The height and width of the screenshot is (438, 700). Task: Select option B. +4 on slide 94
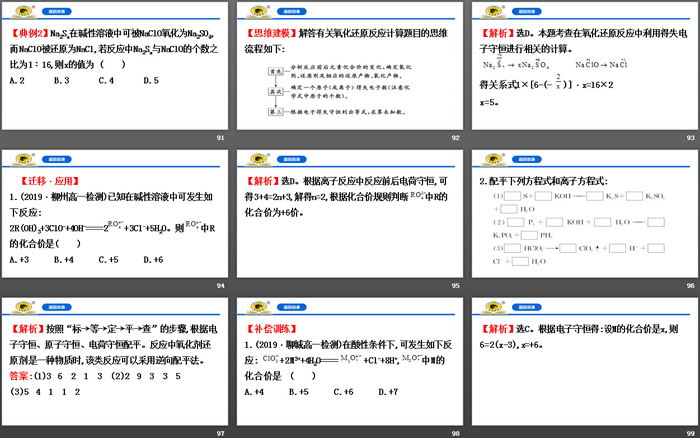click(x=64, y=259)
